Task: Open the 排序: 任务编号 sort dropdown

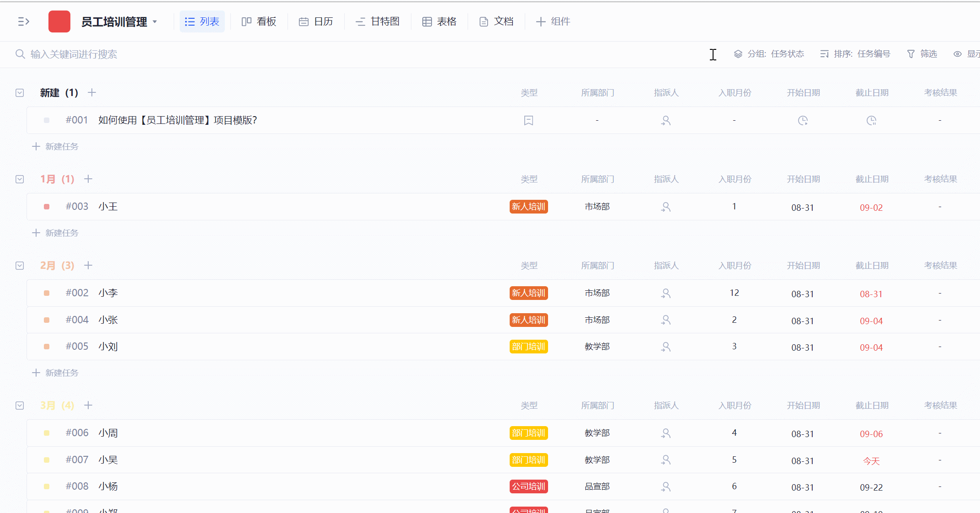Action: [855, 54]
